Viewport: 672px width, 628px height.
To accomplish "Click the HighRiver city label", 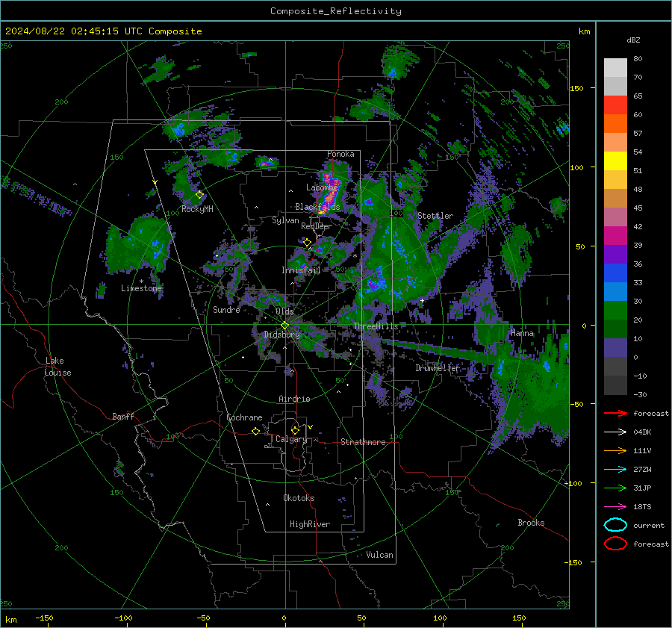I will tap(310, 524).
